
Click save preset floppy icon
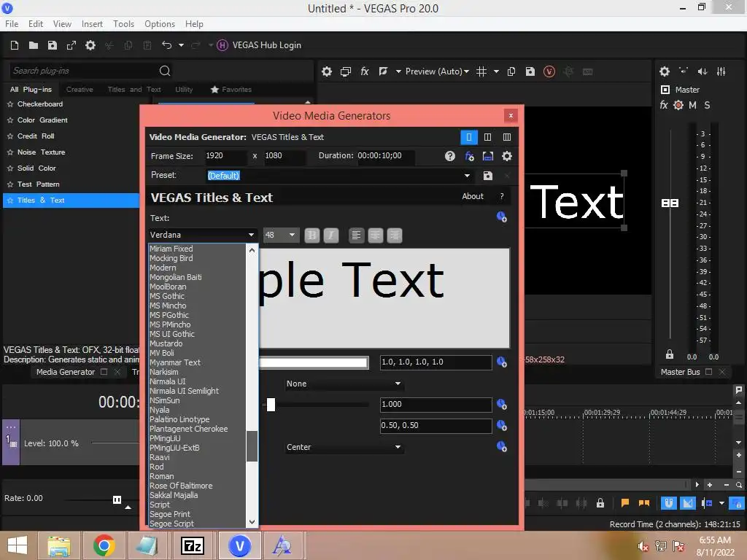[488, 176]
